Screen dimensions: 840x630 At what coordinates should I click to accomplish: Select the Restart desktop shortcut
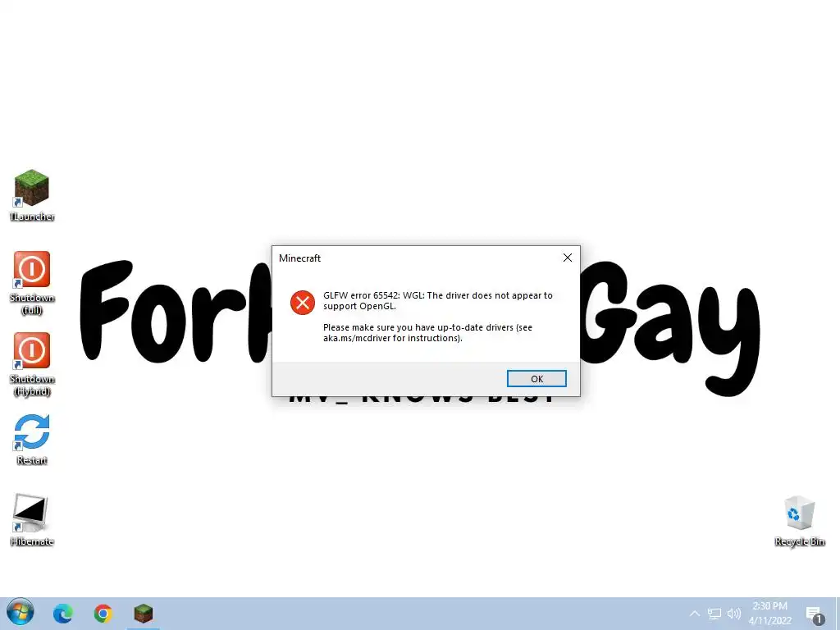click(32, 440)
